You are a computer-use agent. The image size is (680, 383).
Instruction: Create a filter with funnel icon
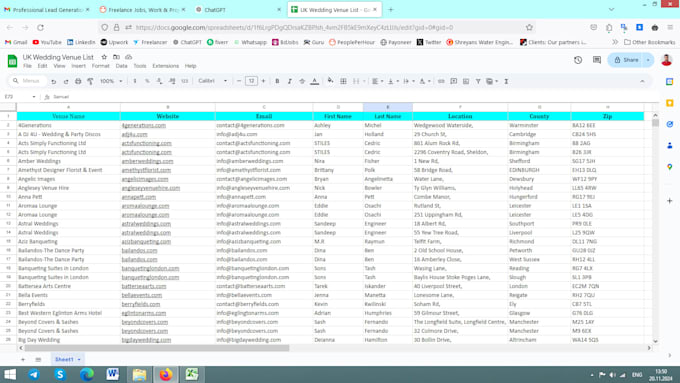click(x=478, y=81)
